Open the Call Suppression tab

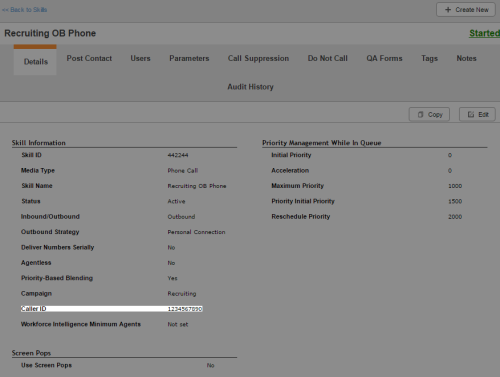258,58
